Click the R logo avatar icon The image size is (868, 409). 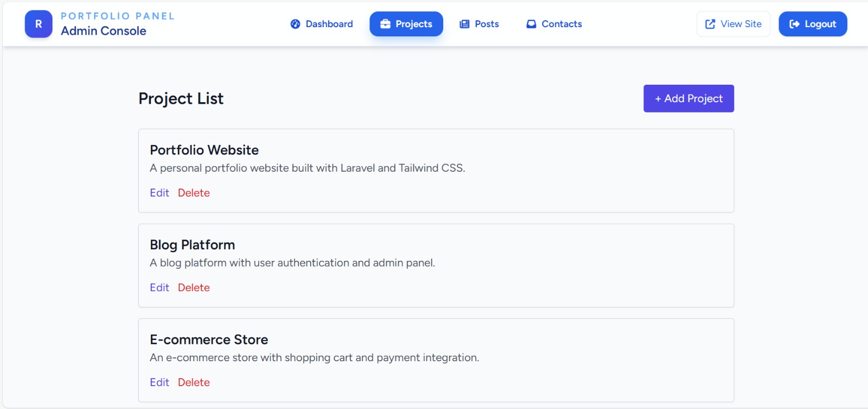tap(39, 24)
